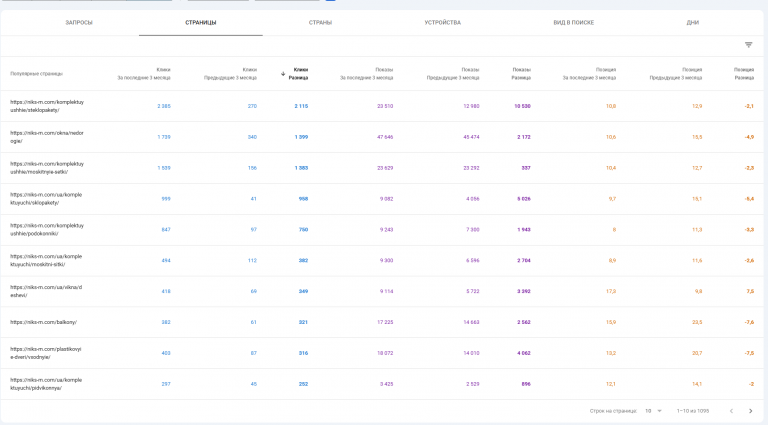The width and height of the screenshot is (768, 425).
Task: Open rows per page dropdown showing 10
Action: [653, 411]
